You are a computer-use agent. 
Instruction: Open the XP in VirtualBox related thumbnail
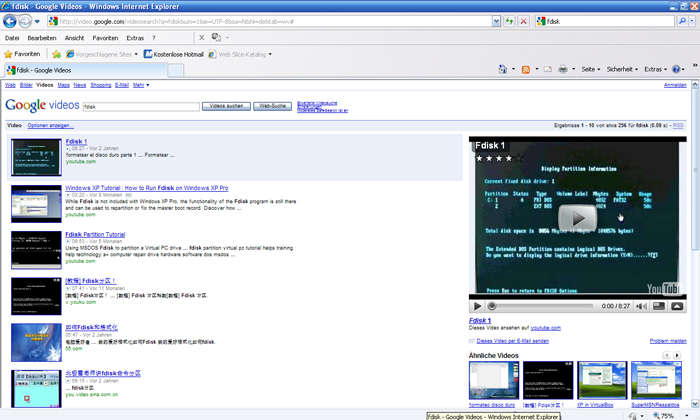click(x=601, y=380)
